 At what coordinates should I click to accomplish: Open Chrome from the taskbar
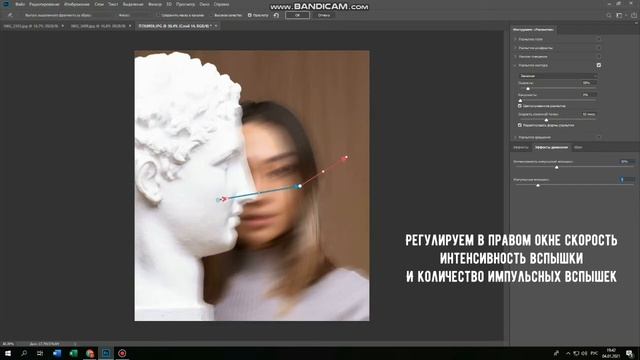pyautogui.click(x=90, y=353)
